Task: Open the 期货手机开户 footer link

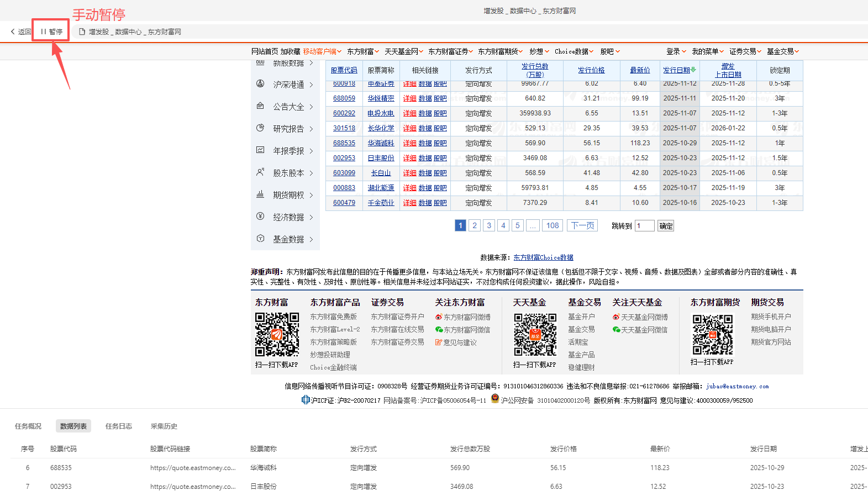Action: click(771, 317)
